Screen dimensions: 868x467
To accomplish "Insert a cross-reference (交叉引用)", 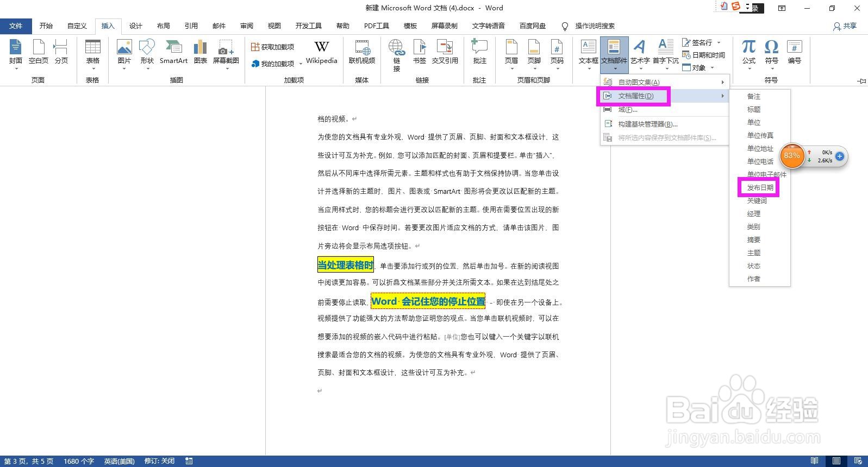I will 445,52.
